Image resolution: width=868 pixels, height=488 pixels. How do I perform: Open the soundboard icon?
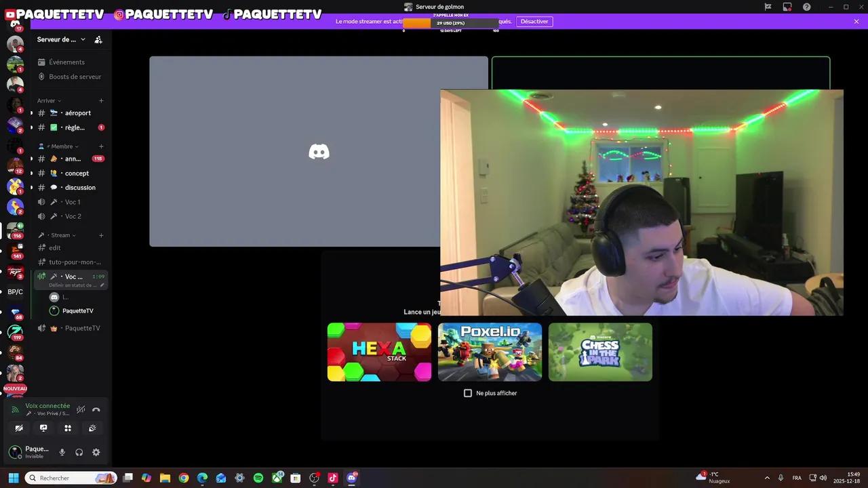coord(92,428)
